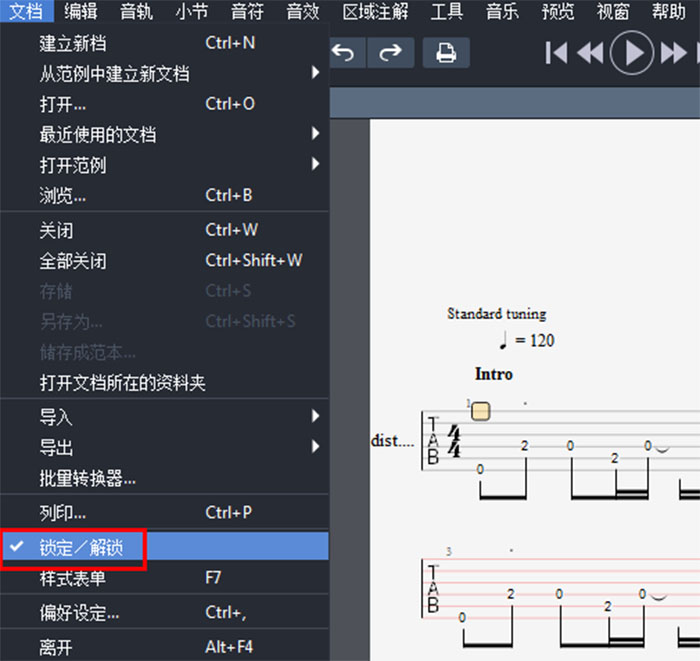
Task: Start playback with the play button
Action: click(x=632, y=53)
